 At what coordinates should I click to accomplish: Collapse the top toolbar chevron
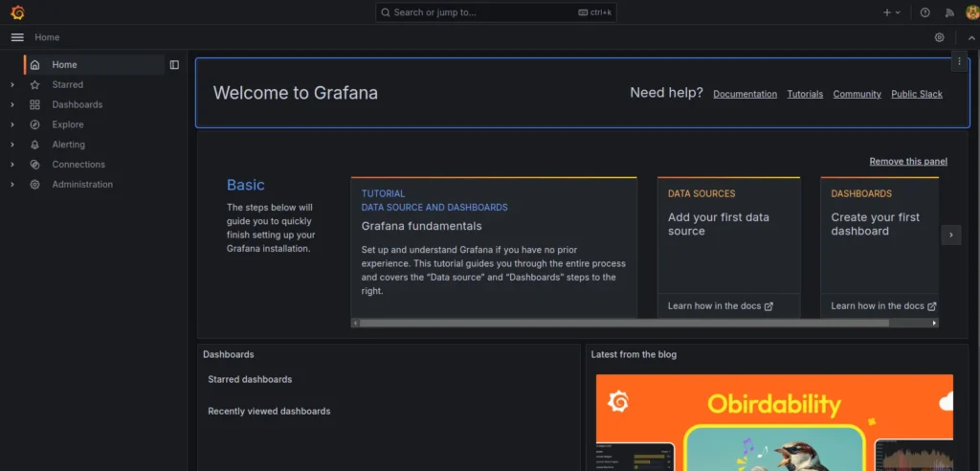click(972, 37)
